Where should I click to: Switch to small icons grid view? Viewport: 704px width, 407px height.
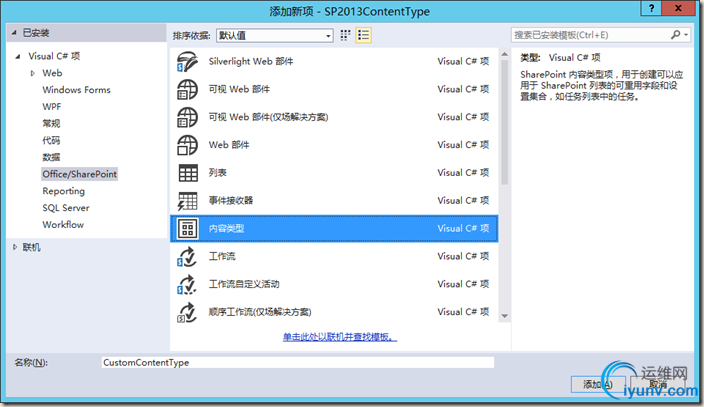345,35
